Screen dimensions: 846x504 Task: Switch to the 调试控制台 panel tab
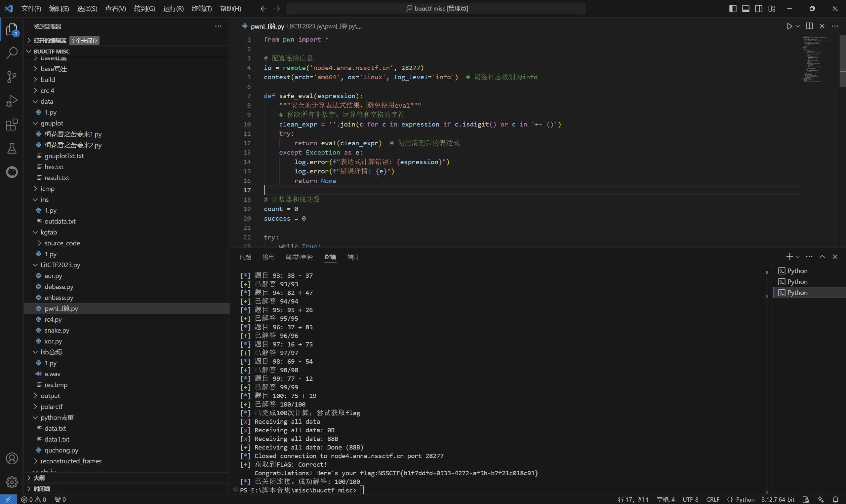299,257
